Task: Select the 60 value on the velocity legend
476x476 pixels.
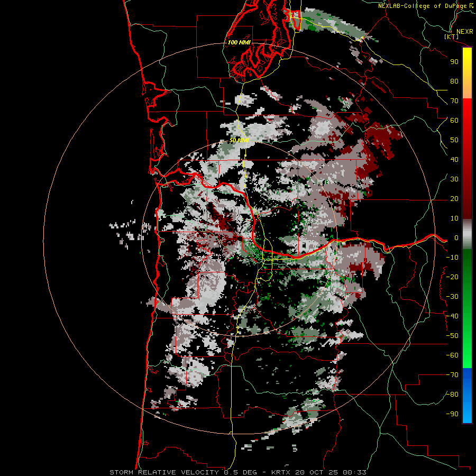Action: [454, 121]
